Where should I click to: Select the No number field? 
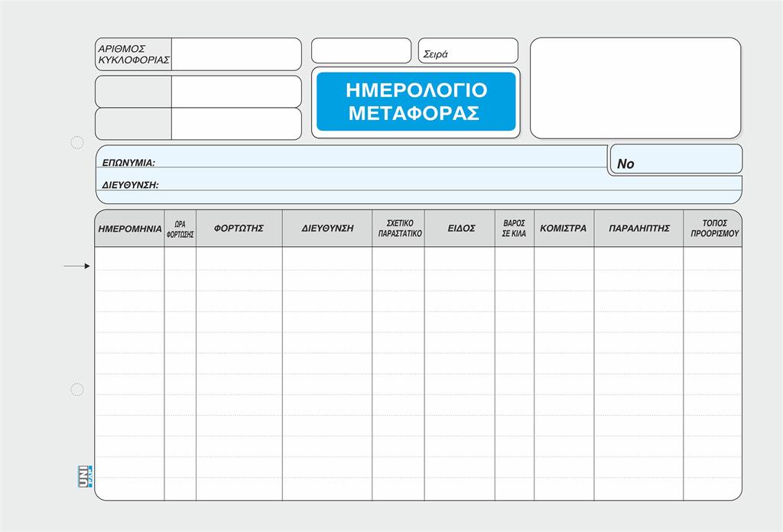point(676,159)
